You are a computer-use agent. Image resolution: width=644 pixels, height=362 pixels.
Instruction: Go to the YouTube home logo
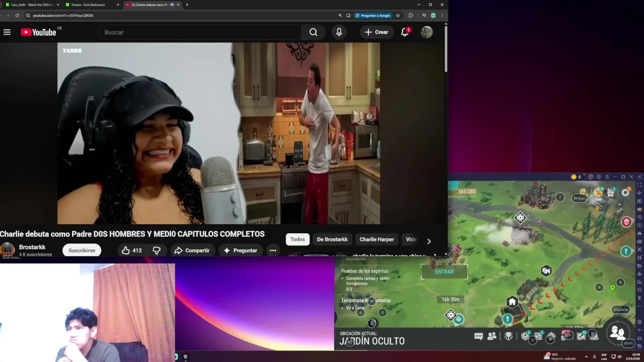(x=38, y=32)
